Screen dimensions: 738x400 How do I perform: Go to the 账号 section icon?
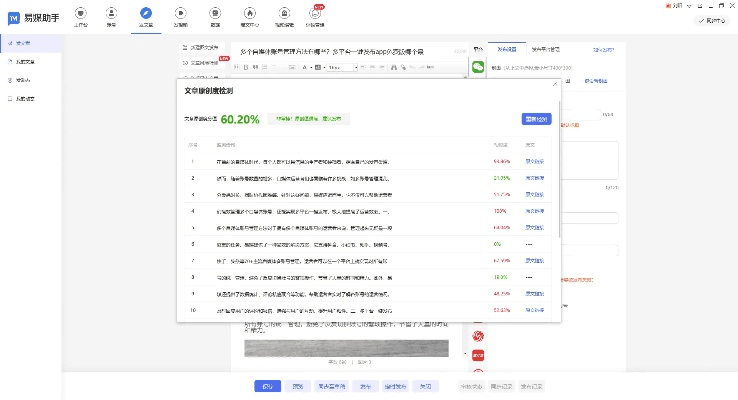pos(114,17)
